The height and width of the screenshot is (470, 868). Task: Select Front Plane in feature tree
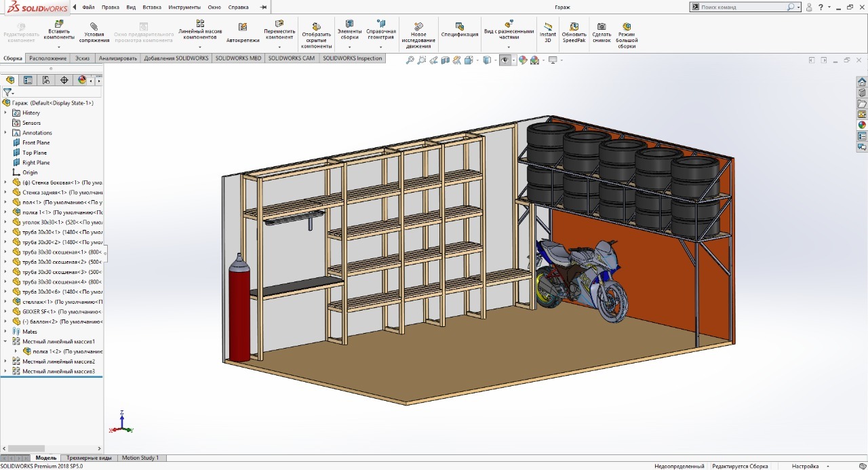click(x=36, y=142)
